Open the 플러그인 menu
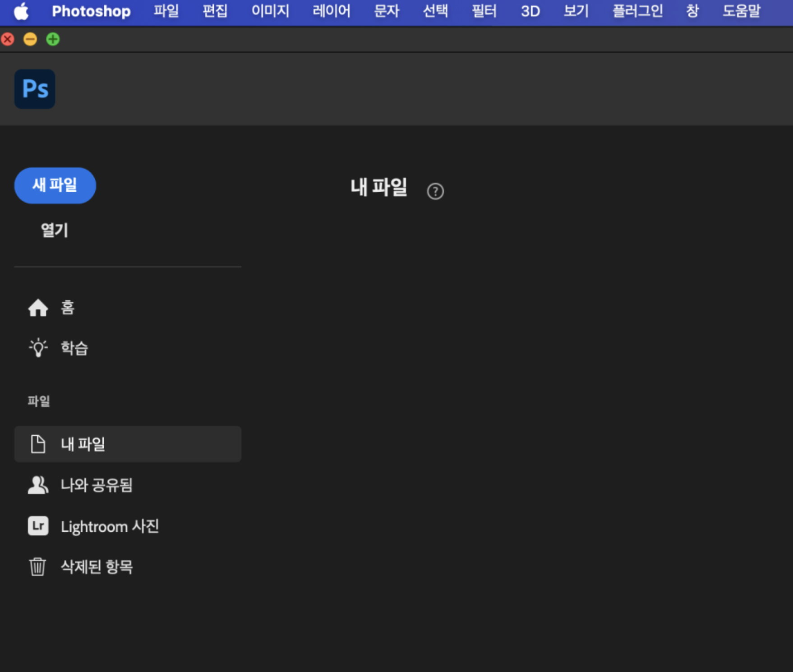 637,11
